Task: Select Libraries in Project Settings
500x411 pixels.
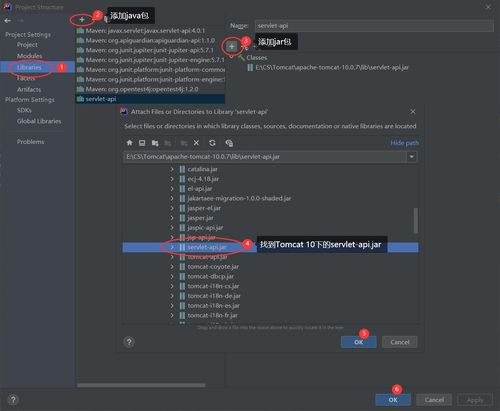Action: [x=29, y=67]
